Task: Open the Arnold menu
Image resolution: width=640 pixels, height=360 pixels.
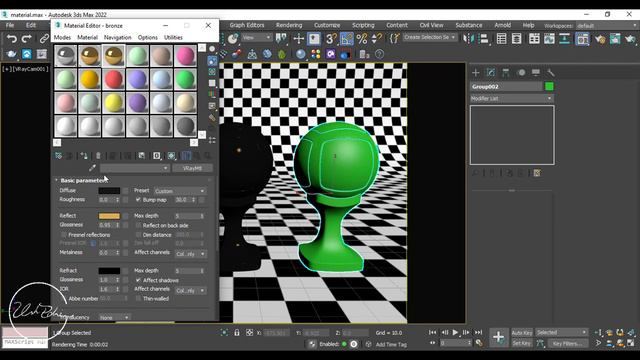Action: tap(502, 25)
